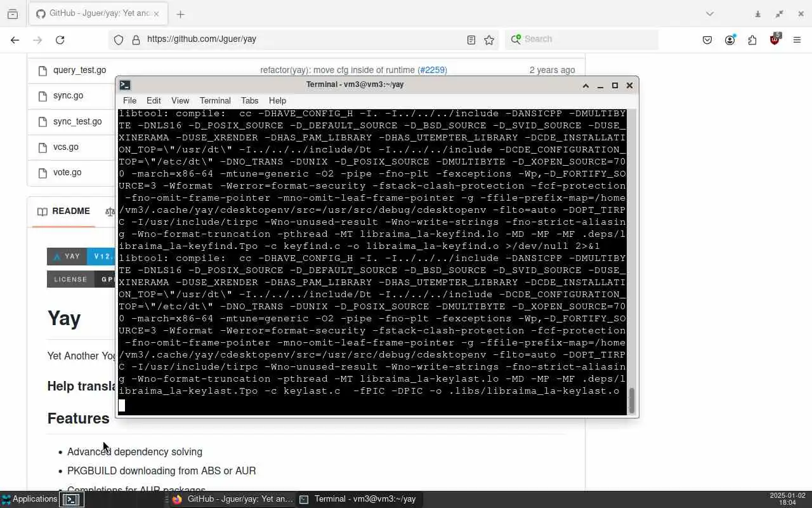Open terminal Tabs menu

coord(249,100)
